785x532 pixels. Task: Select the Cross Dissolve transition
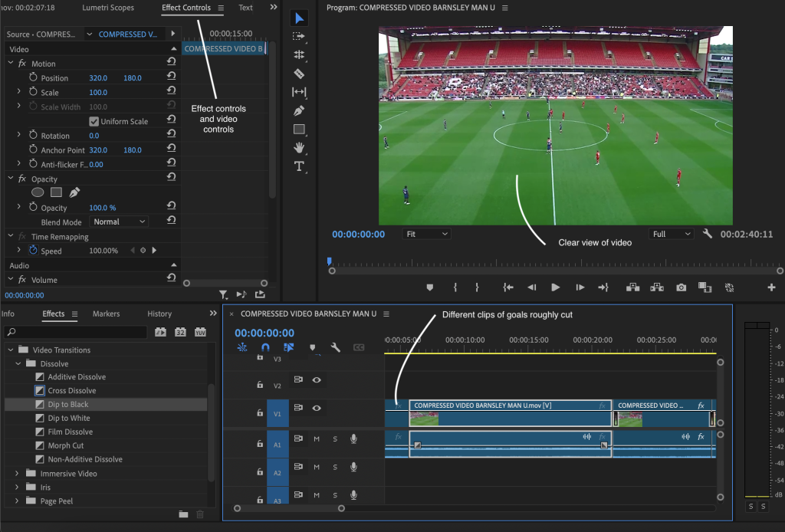click(x=71, y=391)
